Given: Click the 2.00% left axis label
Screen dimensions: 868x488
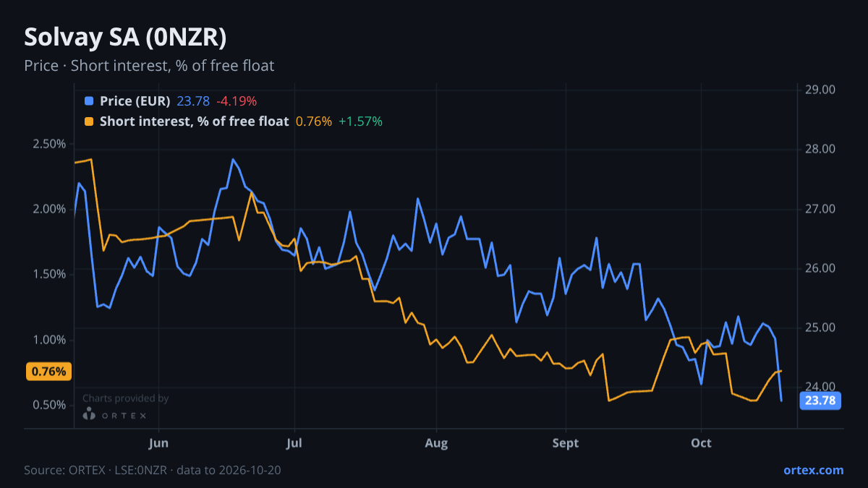Looking at the screenshot, I should [x=49, y=209].
